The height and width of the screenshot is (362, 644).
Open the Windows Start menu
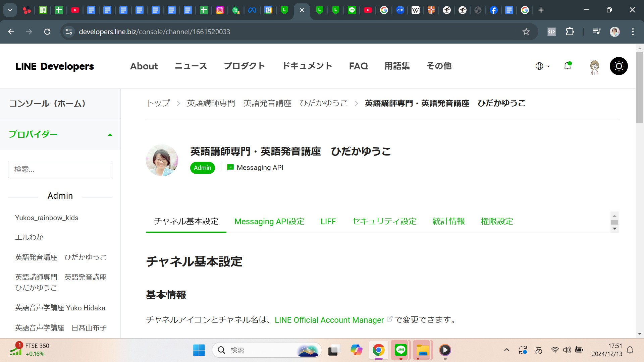[199, 350]
